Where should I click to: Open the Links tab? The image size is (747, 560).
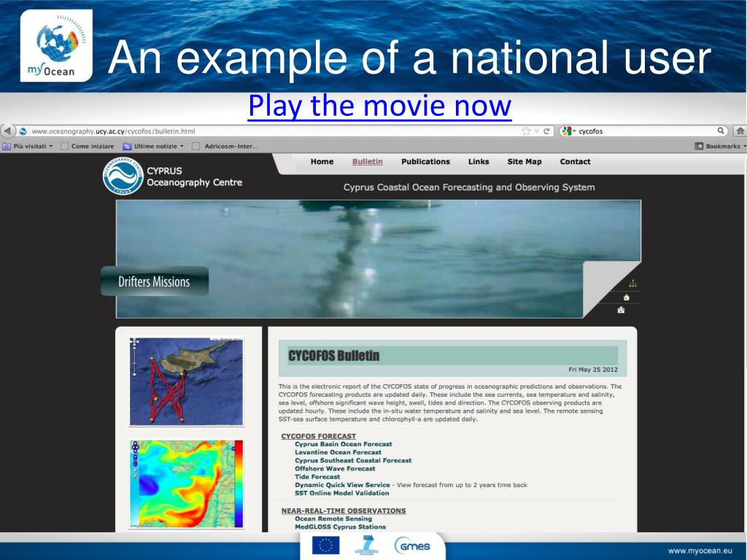[479, 161]
